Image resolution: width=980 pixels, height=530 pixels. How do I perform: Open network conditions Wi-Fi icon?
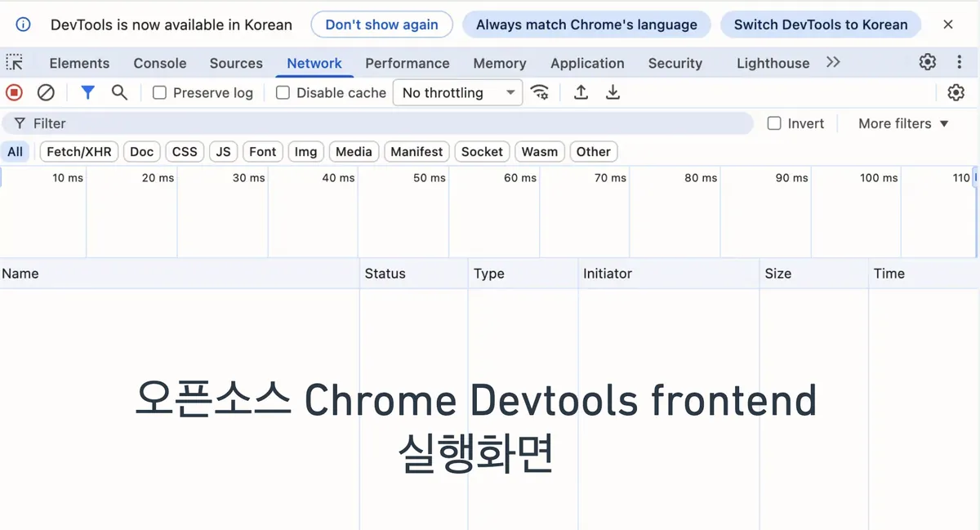click(x=540, y=93)
